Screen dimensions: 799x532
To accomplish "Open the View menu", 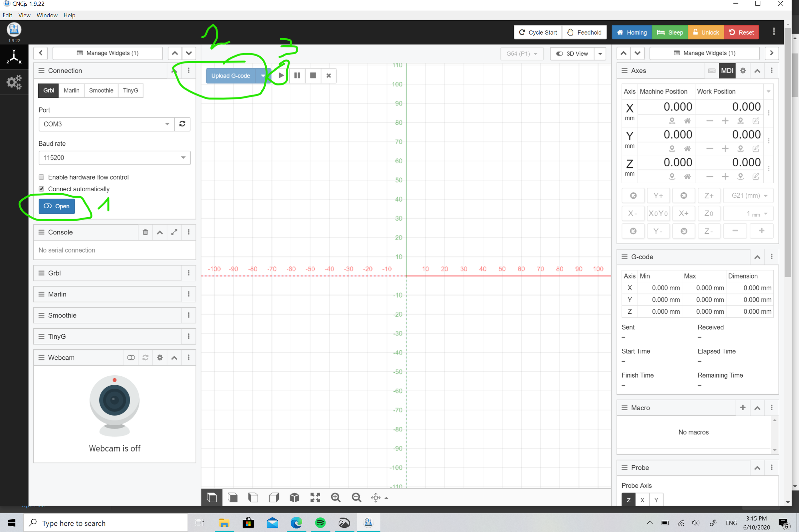I will 24,15.
